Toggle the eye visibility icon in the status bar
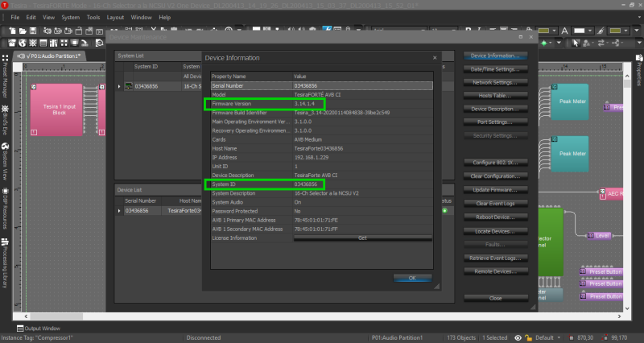Image resolution: width=644 pixels, height=343 pixels. pos(518,337)
